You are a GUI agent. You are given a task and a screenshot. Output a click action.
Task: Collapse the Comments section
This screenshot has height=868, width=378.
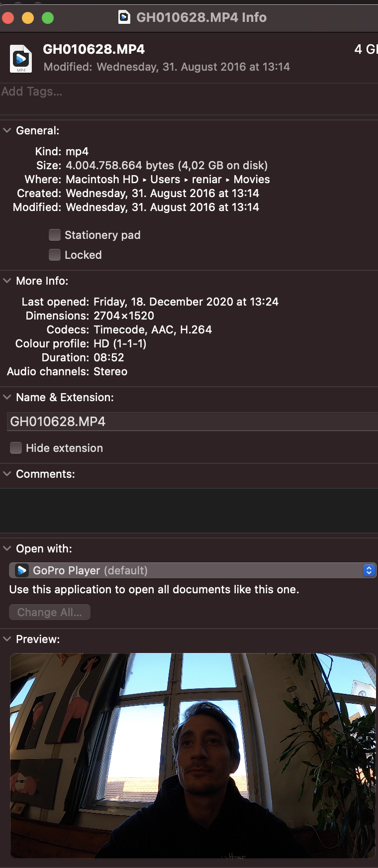7,474
